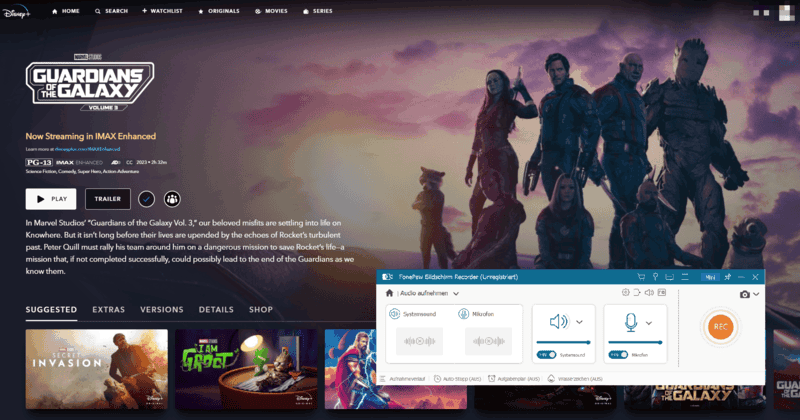Click the Mikrofon waveform preview box
Image resolution: width=800 pixels, height=420 pixels.
pos(488,341)
